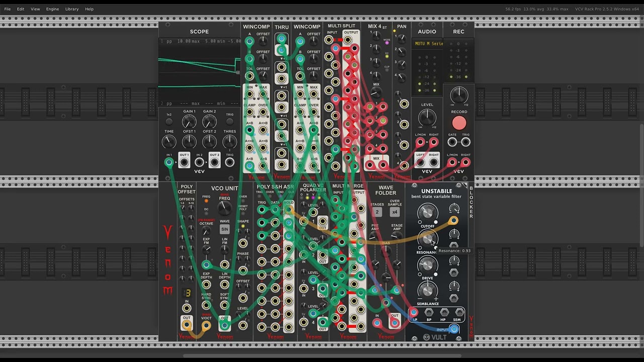This screenshot has width=644, height=362.
Task: Click the Scope TIME knob
Action: pos(169,142)
